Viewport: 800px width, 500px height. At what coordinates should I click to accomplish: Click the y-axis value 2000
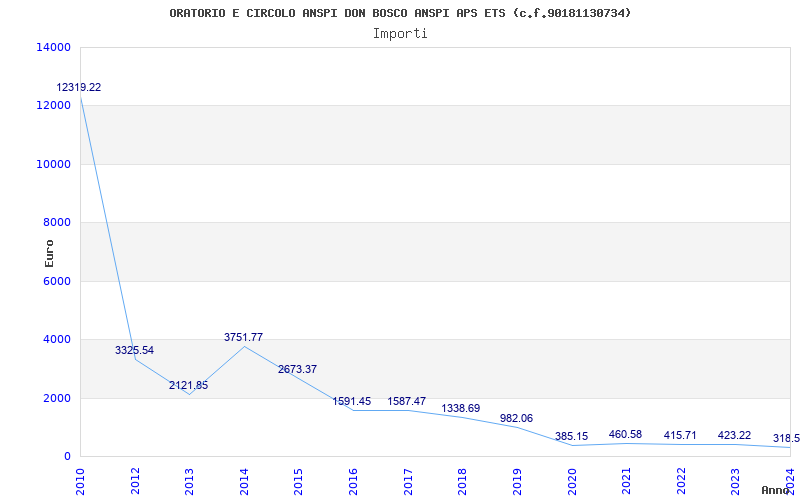(x=56, y=398)
